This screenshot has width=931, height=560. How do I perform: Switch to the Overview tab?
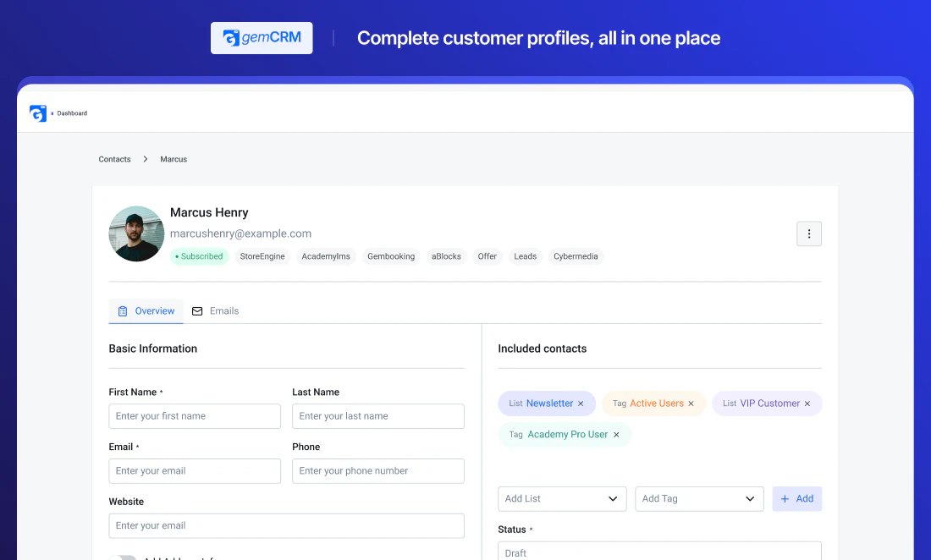point(146,311)
